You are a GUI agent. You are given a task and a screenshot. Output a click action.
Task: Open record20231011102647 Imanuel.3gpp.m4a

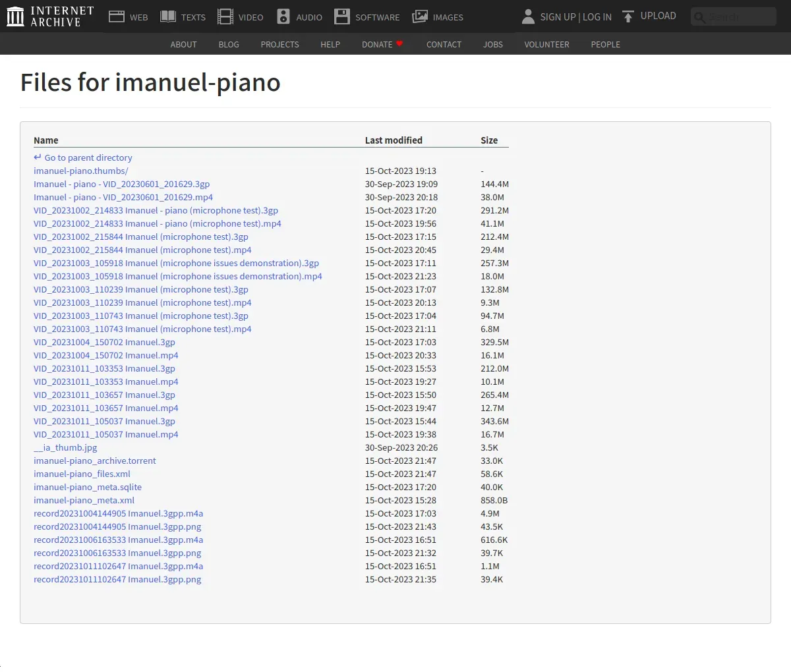118,566
